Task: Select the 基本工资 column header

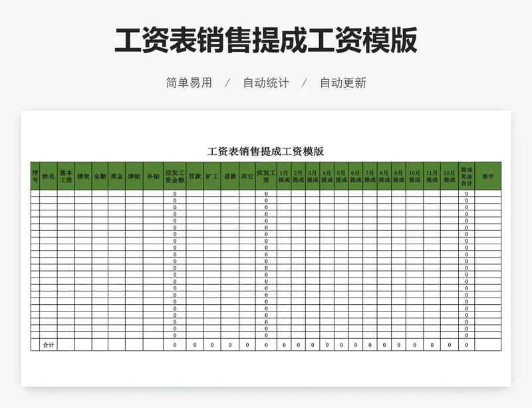Action: point(66,176)
